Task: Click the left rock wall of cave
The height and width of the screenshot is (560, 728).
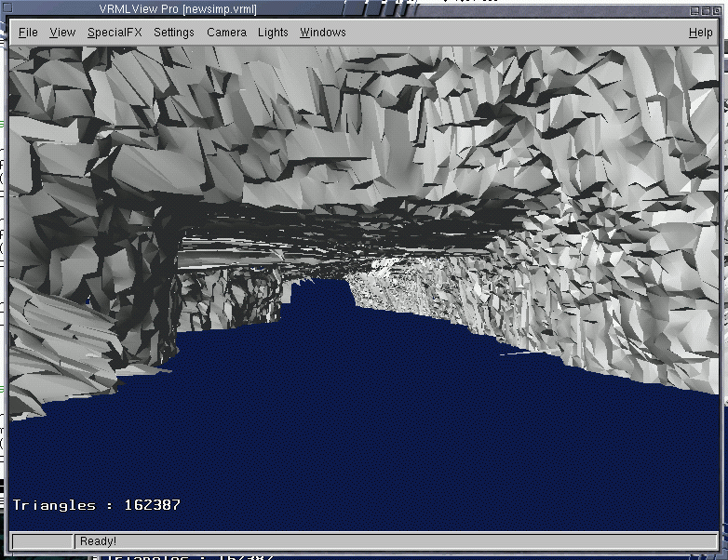Action: click(74, 279)
